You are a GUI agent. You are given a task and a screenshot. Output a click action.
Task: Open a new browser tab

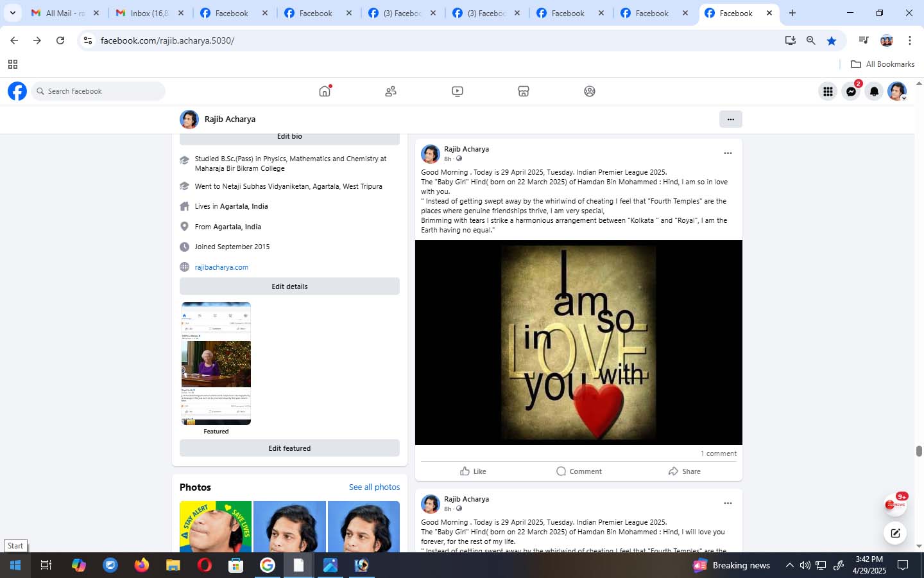(792, 13)
